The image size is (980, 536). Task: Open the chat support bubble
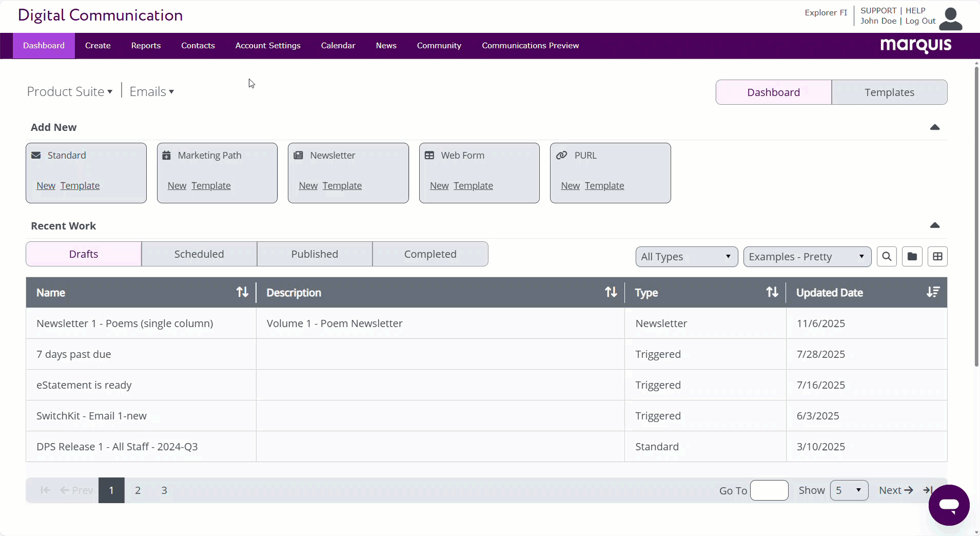click(949, 505)
